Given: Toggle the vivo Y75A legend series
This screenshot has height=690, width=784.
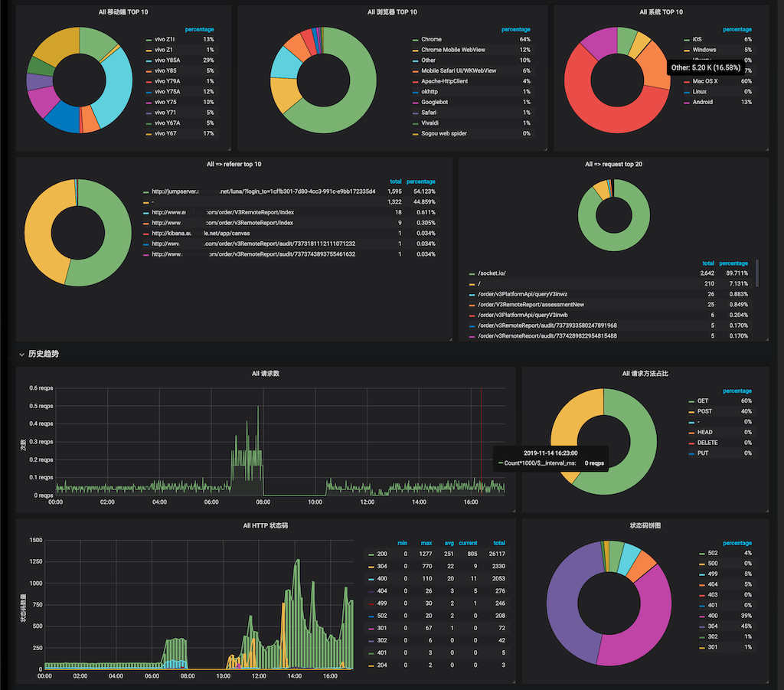Looking at the screenshot, I should click(x=167, y=91).
